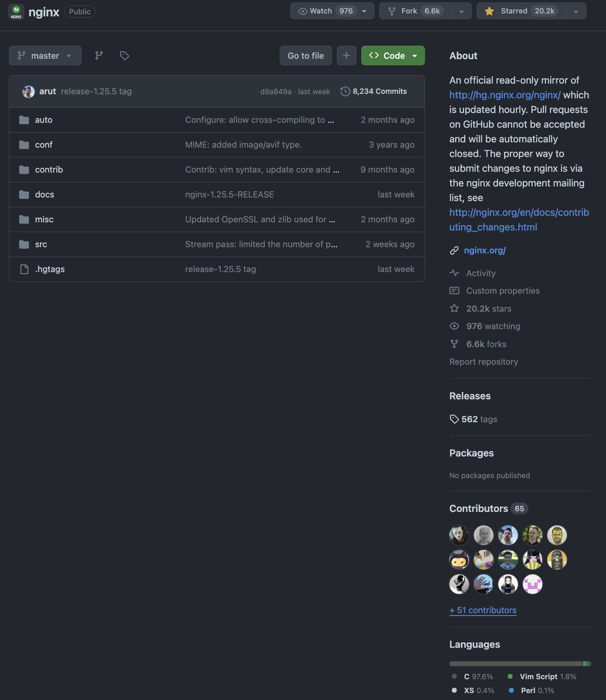
Task: View the 8,234 Commits history
Action: click(374, 91)
